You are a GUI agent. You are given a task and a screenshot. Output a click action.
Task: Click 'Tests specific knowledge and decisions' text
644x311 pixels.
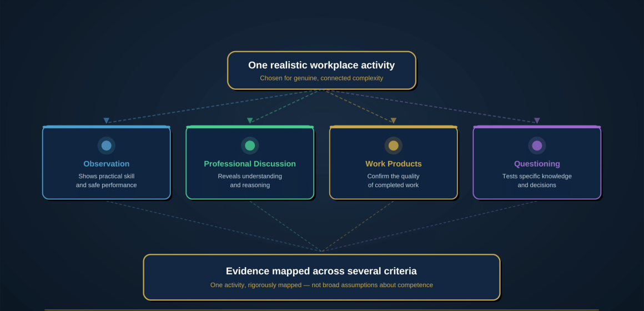537,180
